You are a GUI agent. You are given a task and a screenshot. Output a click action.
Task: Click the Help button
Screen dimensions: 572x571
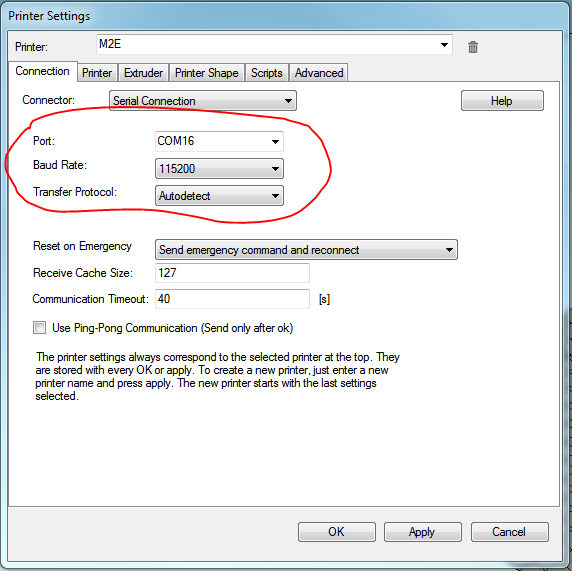pyautogui.click(x=502, y=101)
